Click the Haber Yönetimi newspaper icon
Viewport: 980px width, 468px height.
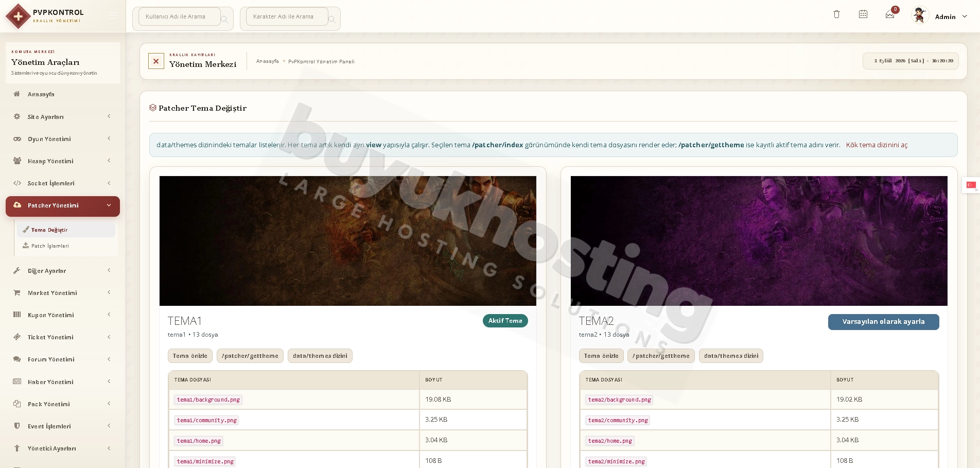point(17,382)
